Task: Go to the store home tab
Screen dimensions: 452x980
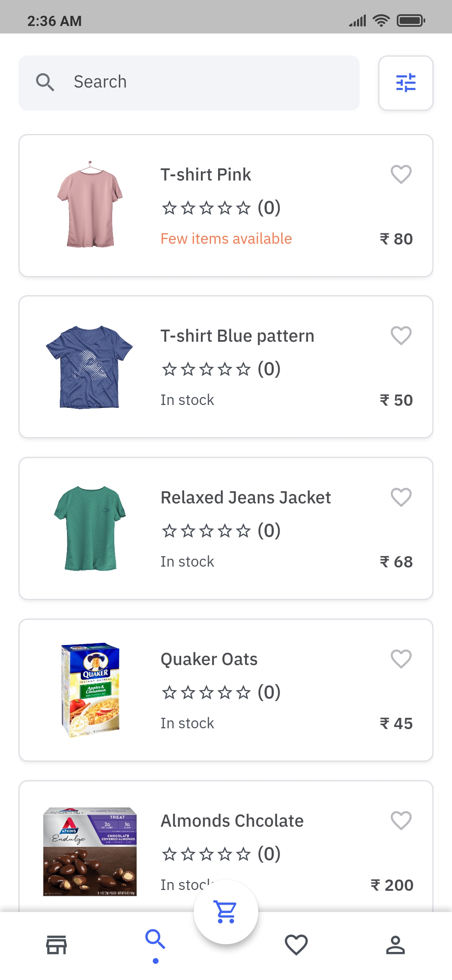Action: pos(56,945)
